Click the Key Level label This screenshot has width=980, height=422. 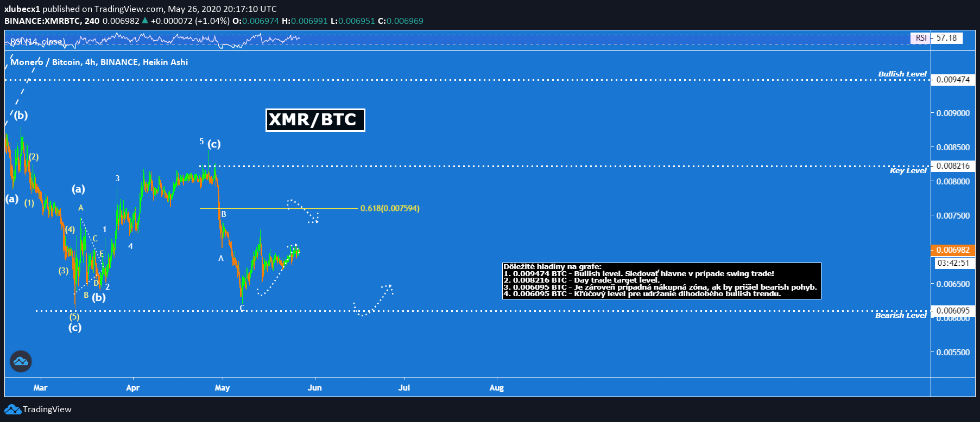908,171
